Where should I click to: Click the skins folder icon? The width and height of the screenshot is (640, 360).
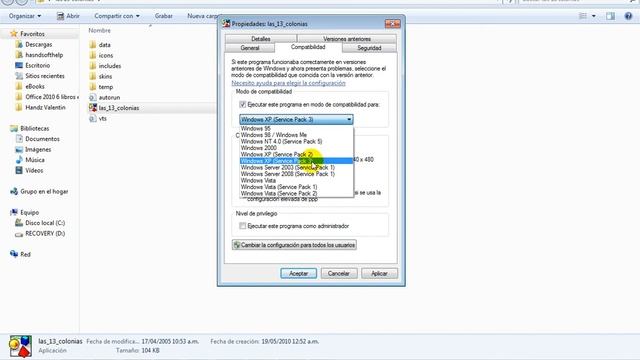tap(93, 76)
